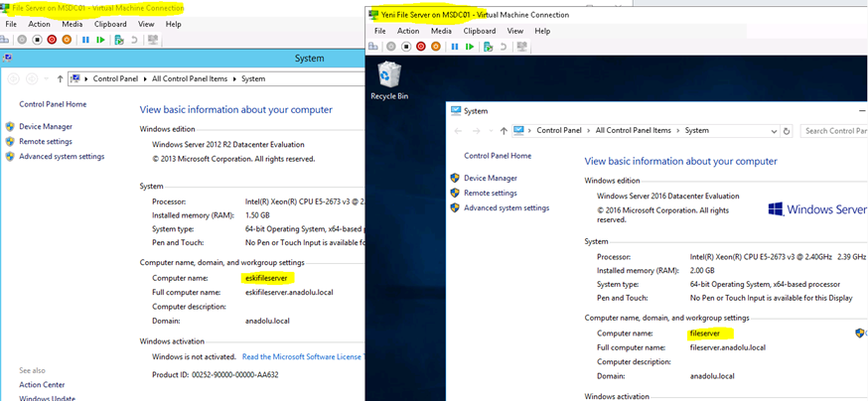Click Up arrow in Server 2016 System window
The image size is (868, 401).
504,131
